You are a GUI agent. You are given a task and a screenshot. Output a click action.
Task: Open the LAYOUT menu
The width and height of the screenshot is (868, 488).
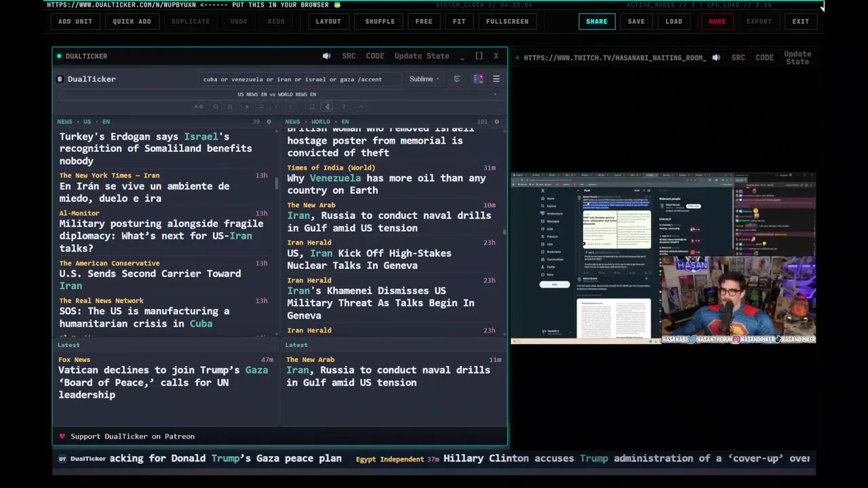click(328, 21)
